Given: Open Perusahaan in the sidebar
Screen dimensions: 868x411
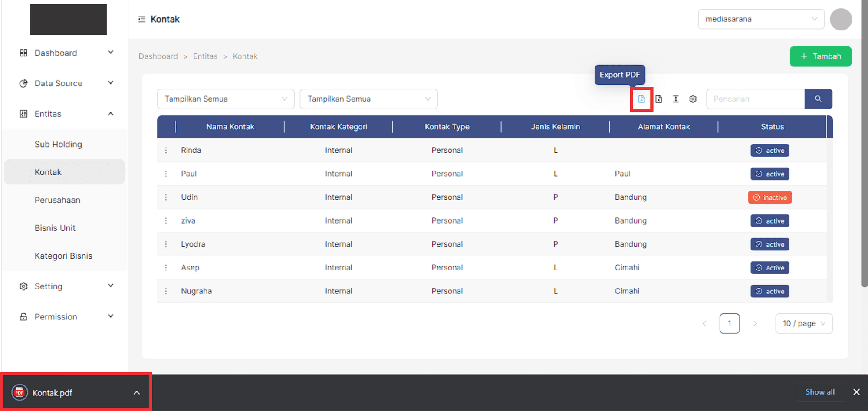Looking at the screenshot, I should [x=57, y=200].
